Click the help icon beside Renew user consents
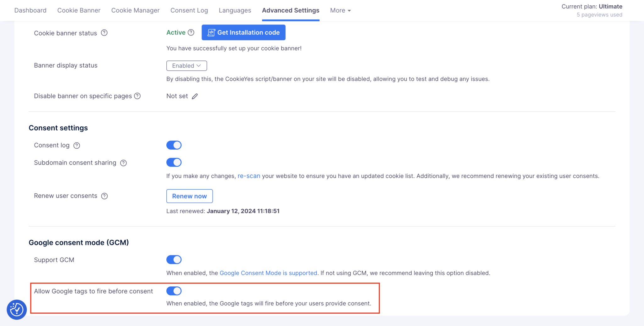 pos(104,196)
